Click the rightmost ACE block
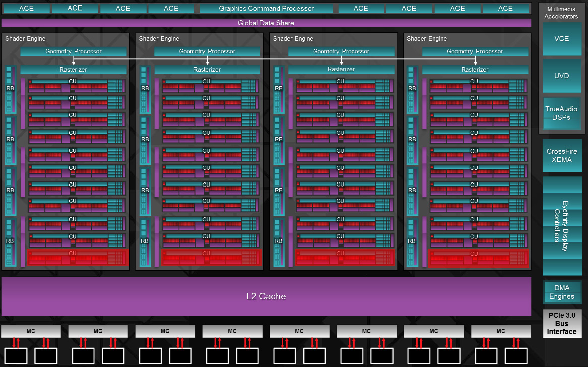This screenshot has width=588, height=367. pyautogui.click(x=505, y=8)
